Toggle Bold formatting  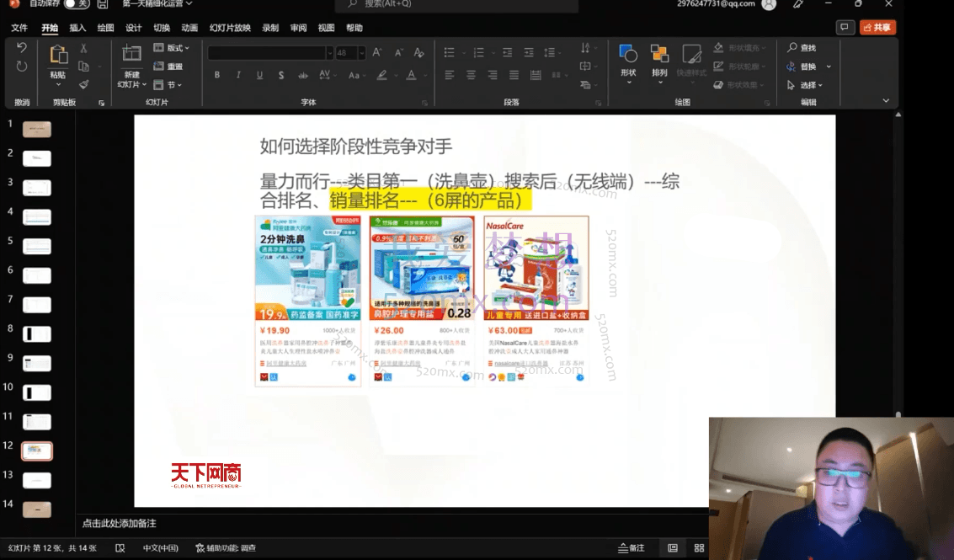click(217, 76)
